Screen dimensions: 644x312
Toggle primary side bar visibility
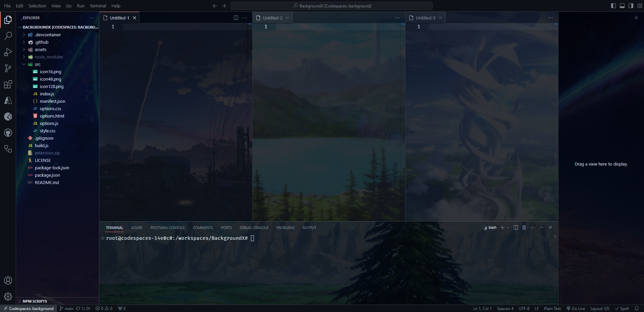tap(613, 6)
